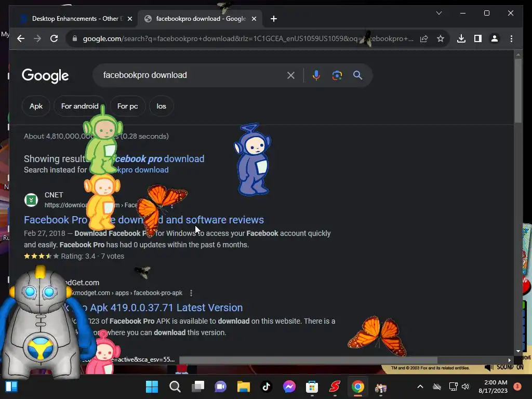Open Widgets panel at taskbar left
532x399 pixels.
11,387
